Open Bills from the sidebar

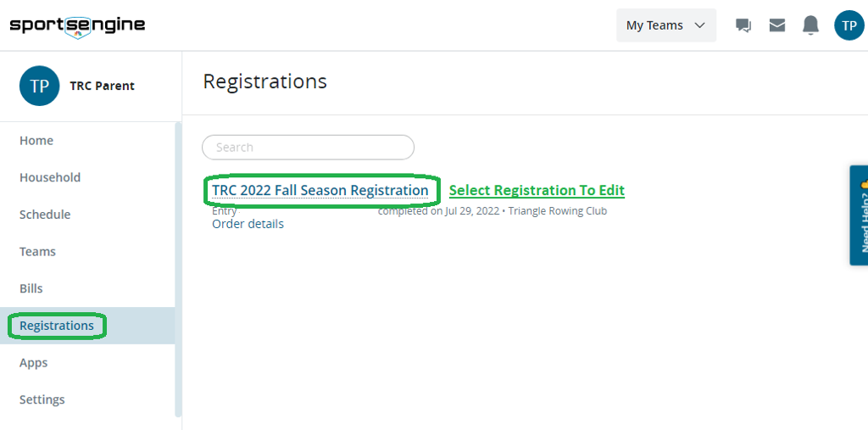click(31, 288)
